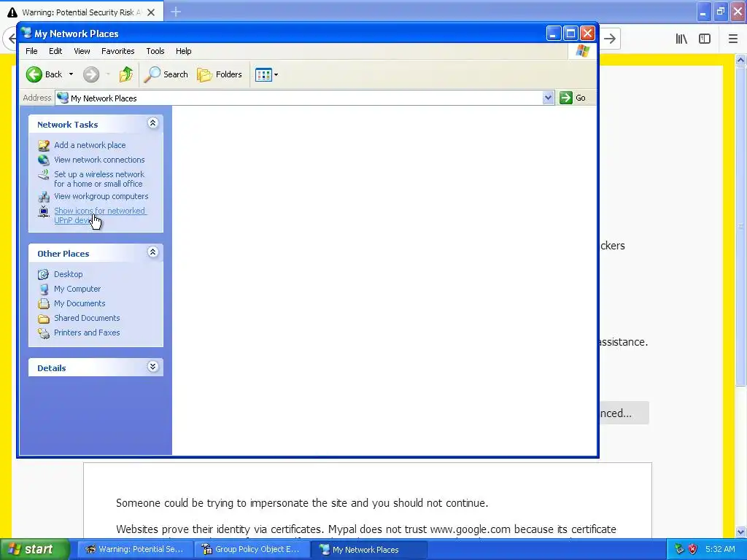This screenshot has height=560, width=747.
Task: Click View workgroup computers link
Action: click(101, 196)
